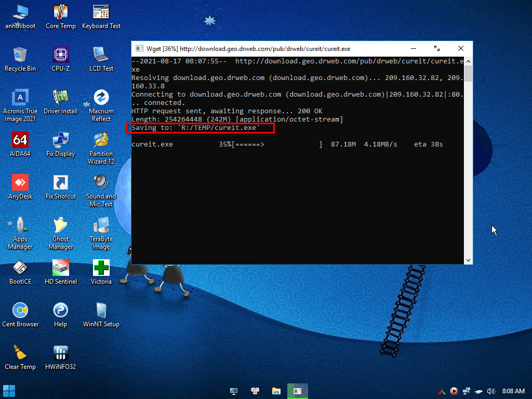Open the AIDA64 desktop icon
This screenshot has height=399, width=532.
20,144
